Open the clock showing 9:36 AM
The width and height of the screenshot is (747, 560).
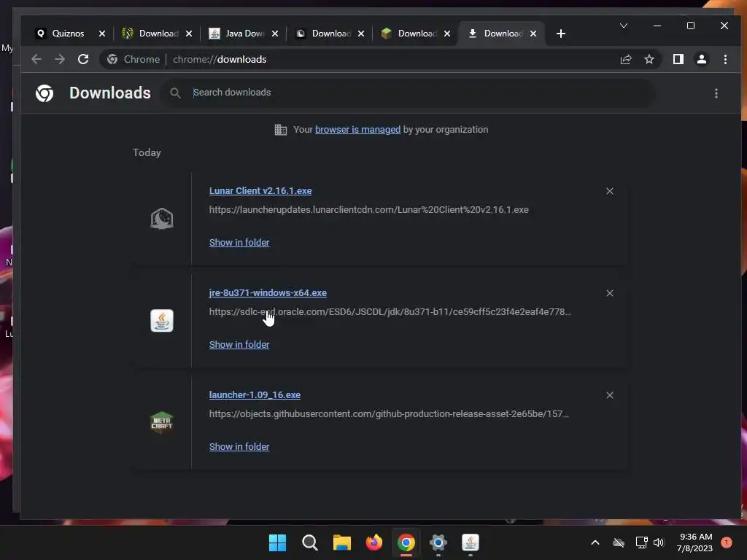695,542
